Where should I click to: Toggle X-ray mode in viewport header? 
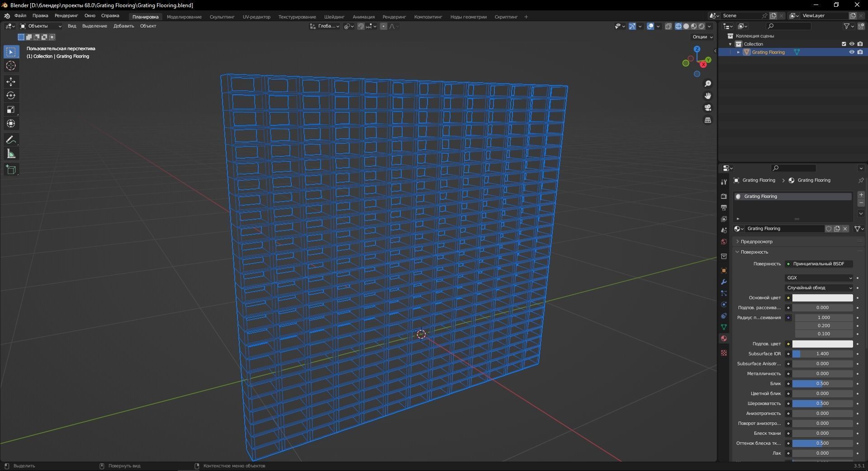point(669,26)
